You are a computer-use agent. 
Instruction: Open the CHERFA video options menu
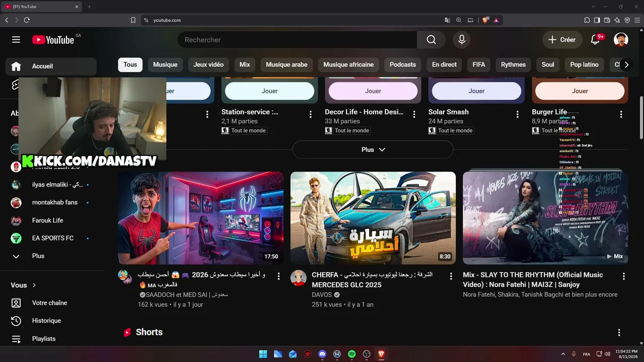point(451,276)
